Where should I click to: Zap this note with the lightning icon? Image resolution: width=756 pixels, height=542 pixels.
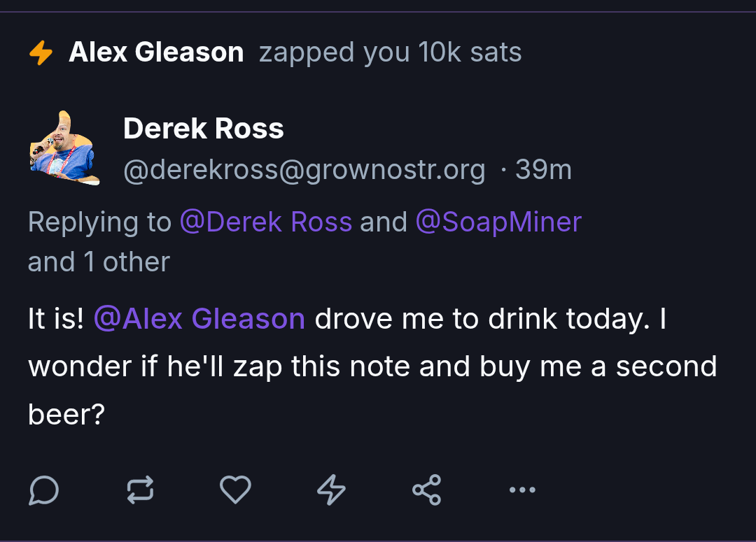coord(332,490)
